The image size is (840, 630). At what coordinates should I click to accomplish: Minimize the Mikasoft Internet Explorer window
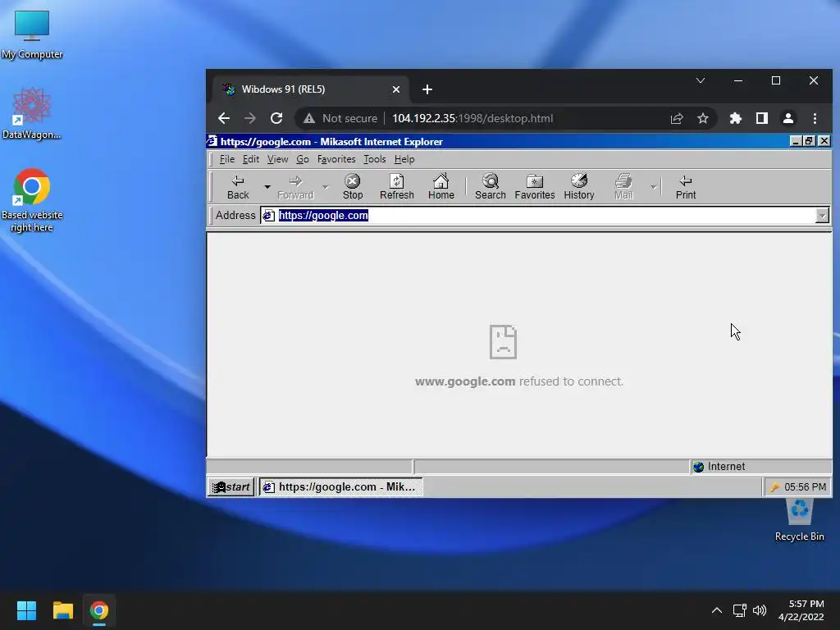point(796,141)
